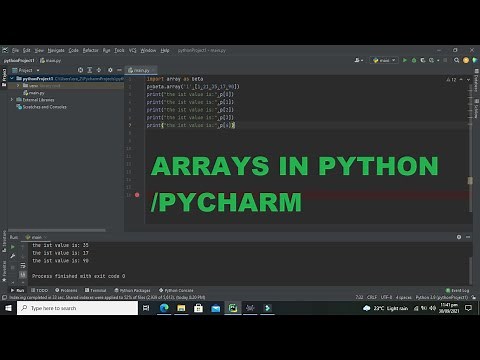Open the Navigate menu
Image resolution: width=480 pixels, height=360 pixels.
click(x=56, y=50)
